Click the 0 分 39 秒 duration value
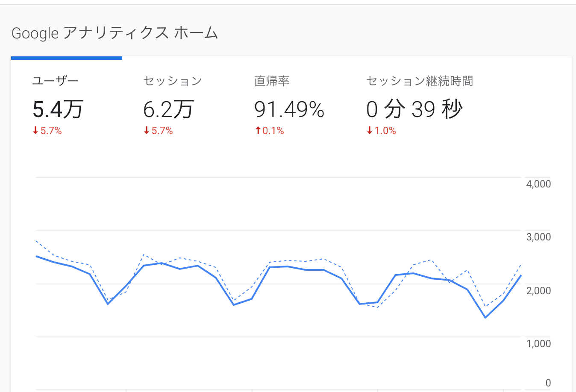 pos(414,109)
